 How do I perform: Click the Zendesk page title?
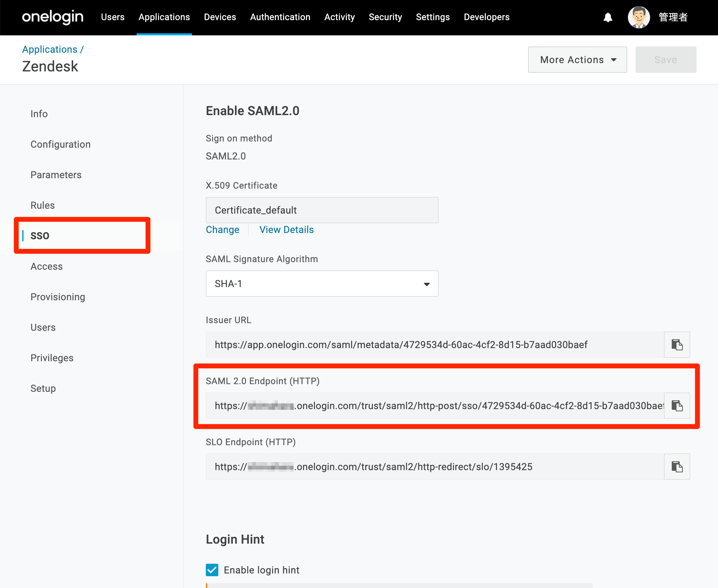point(50,66)
